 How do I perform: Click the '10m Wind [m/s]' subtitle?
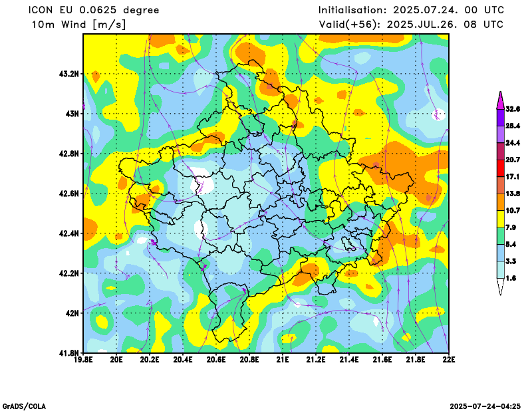78,25
